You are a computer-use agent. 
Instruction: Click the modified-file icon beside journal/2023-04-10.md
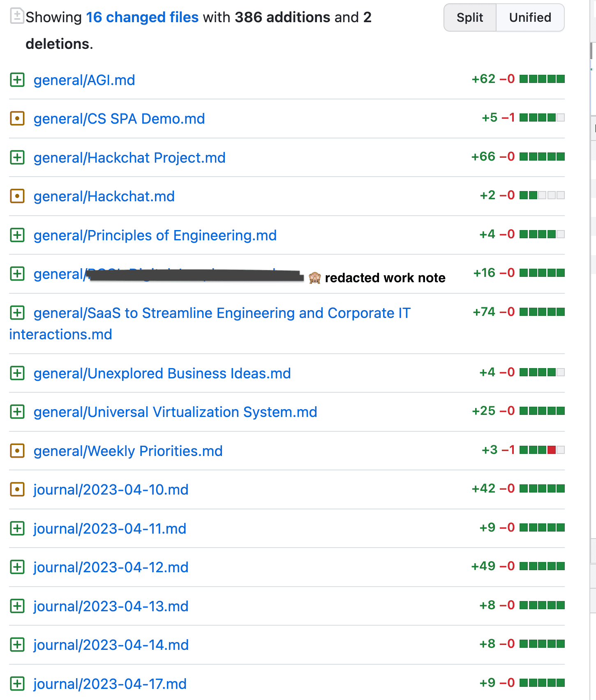(17, 490)
